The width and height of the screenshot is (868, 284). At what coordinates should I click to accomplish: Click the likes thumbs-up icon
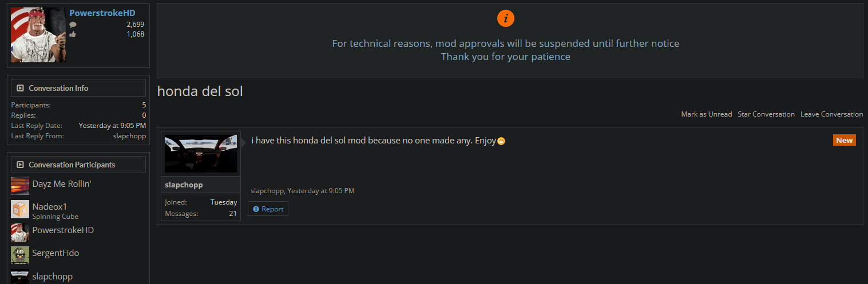73,34
